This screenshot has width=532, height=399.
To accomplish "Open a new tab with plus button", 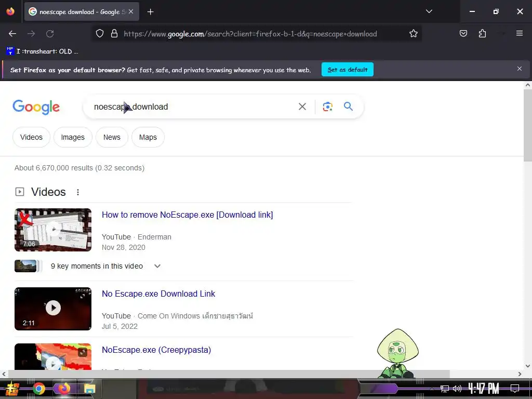I will 150,12.
